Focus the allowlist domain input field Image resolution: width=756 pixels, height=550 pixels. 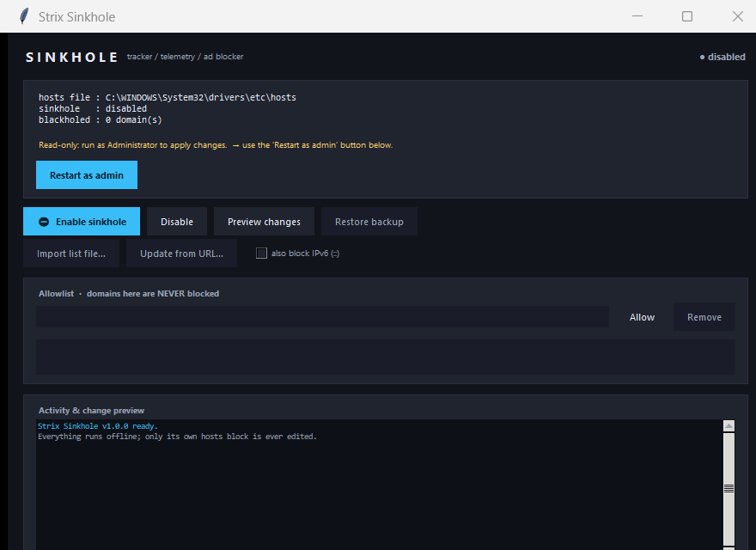322,316
